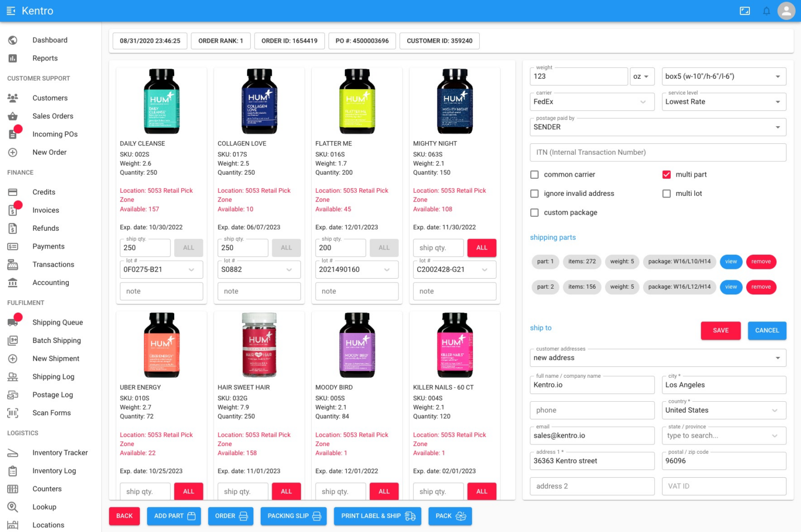Collapse the sidebar with the hamburger menu icon
This screenshot has height=532, width=801.
[x=11, y=11]
